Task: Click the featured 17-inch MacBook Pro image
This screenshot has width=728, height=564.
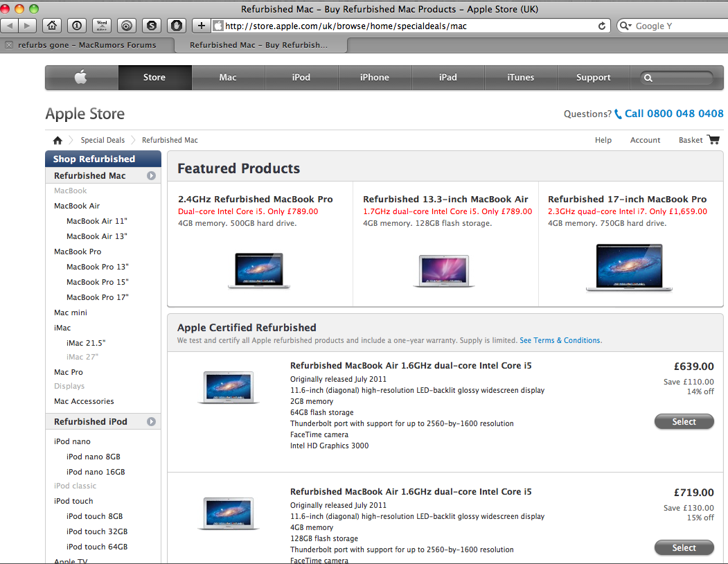Action: pos(629,267)
